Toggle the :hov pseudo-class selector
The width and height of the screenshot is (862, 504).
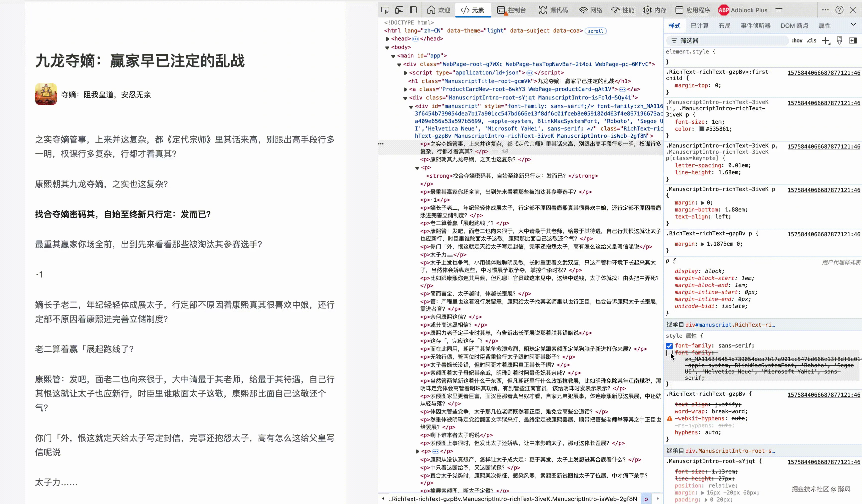(x=797, y=40)
